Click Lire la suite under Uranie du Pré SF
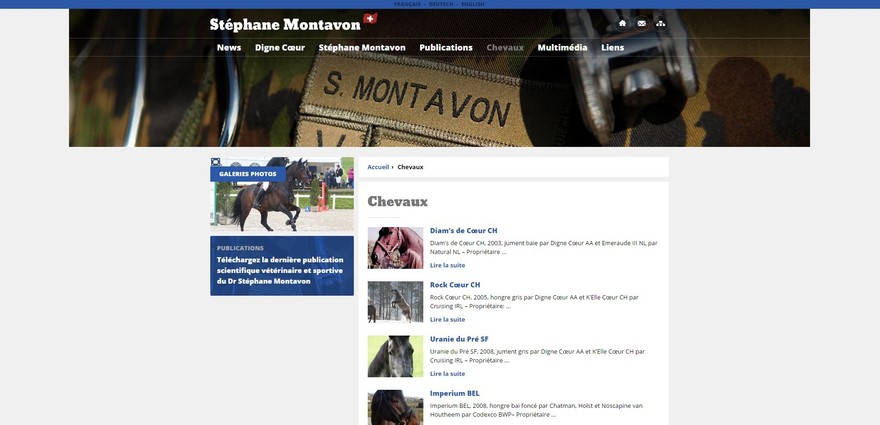 click(x=447, y=374)
